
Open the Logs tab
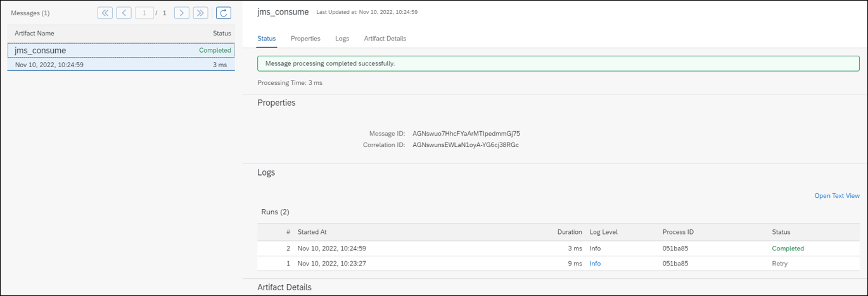(342, 39)
